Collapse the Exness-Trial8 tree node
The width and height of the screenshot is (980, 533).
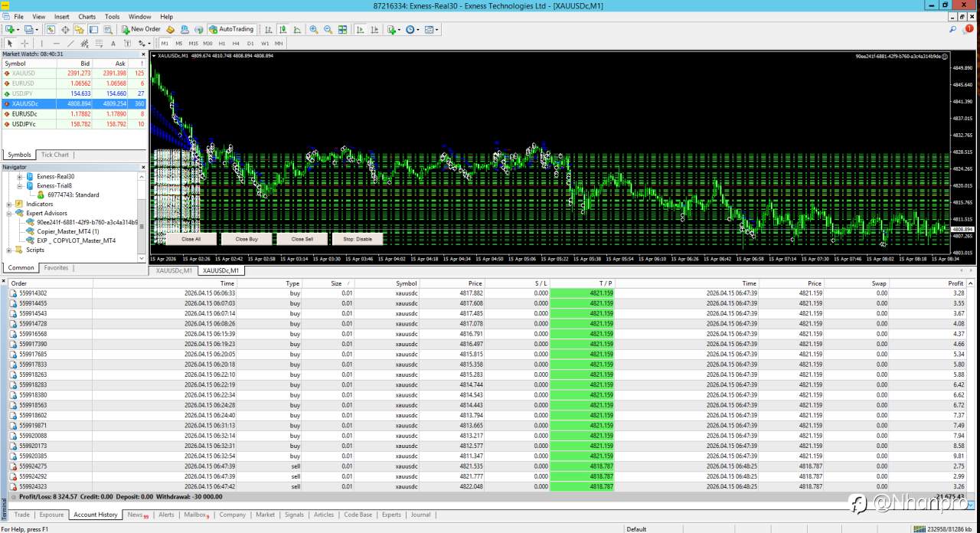19,185
